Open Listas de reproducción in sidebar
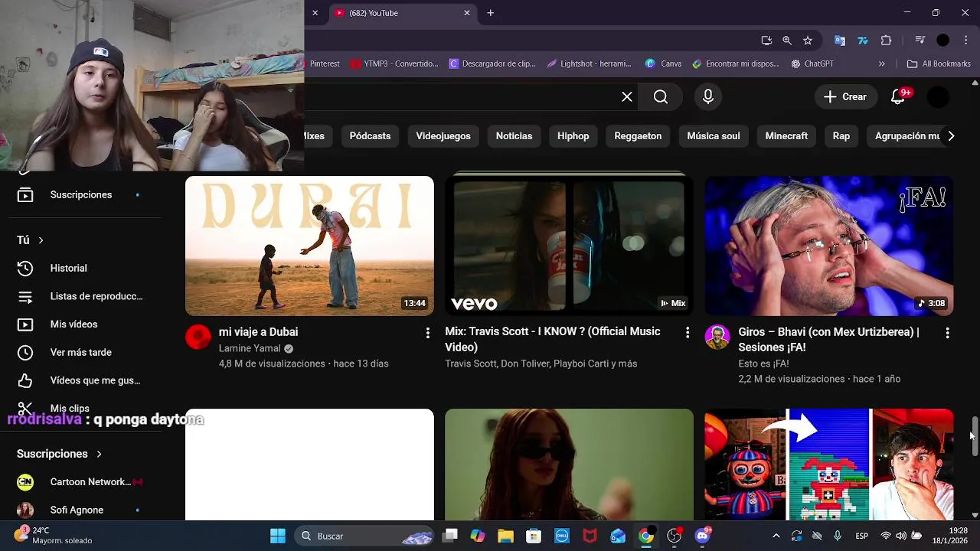This screenshot has height=551, width=980. click(x=79, y=297)
